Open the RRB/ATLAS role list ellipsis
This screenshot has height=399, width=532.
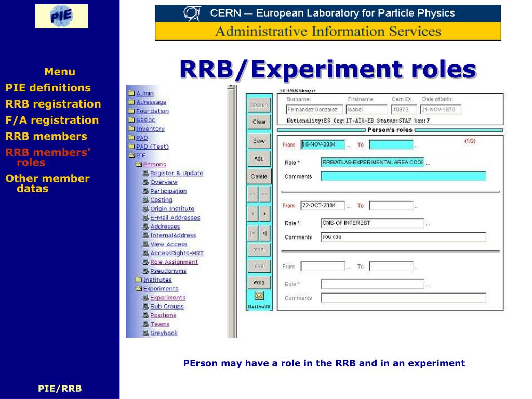click(428, 164)
